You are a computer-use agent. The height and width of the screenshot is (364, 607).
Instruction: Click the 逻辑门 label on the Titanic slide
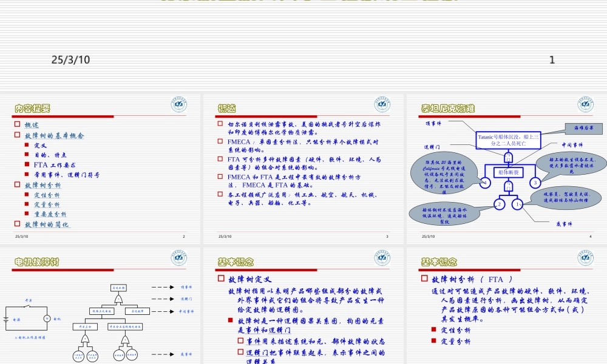pyautogui.click(x=432, y=147)
